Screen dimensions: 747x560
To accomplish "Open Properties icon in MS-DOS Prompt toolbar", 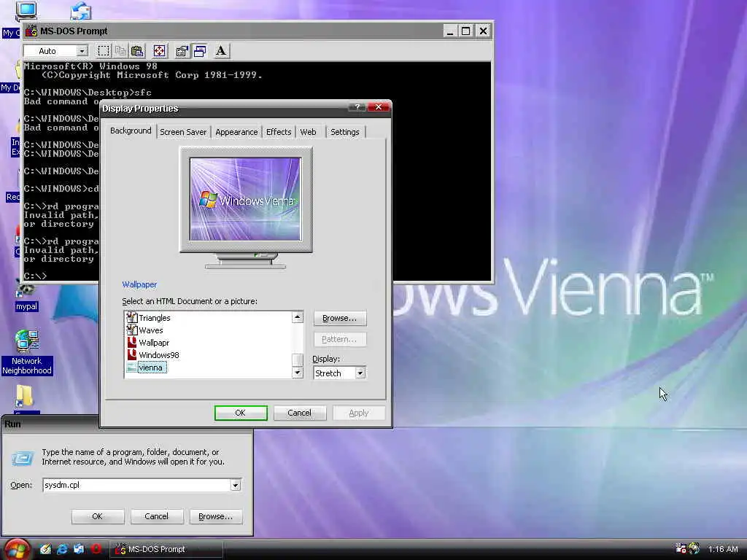I will pyautogui.click(x=182, y=51).
